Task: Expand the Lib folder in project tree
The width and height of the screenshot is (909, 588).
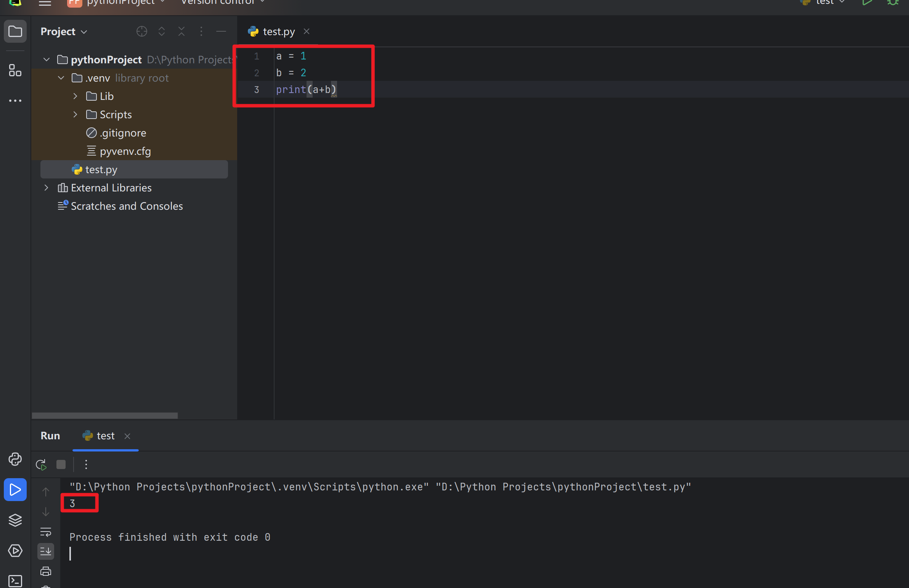Action: point(75,96)
